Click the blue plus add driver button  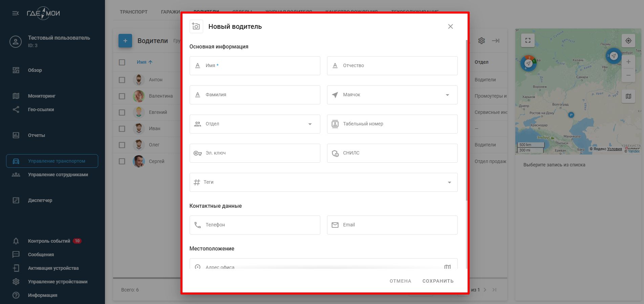point(125,41)
